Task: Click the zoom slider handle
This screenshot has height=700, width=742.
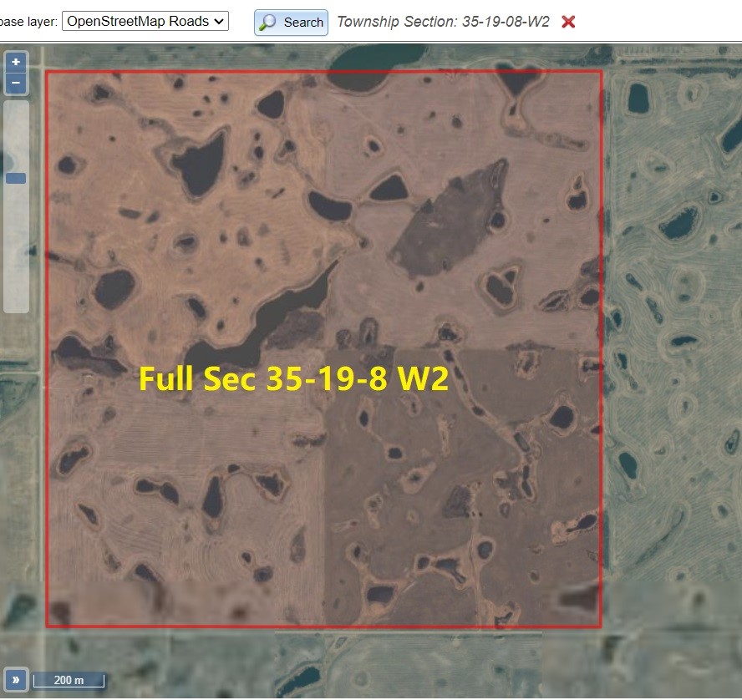Action: [16, 178]
